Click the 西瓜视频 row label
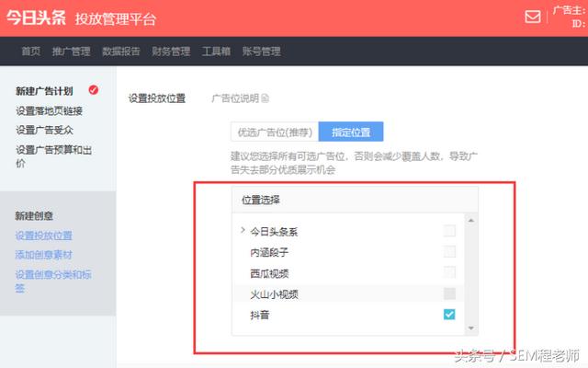Image resolution: width=588 pixels, height=368 pixels. click(269, 273)
